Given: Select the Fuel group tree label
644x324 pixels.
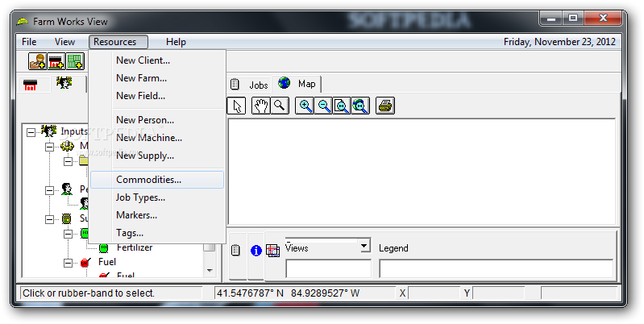Looking at the screenshot, I should pyautogui.click(x=107, y=262).
